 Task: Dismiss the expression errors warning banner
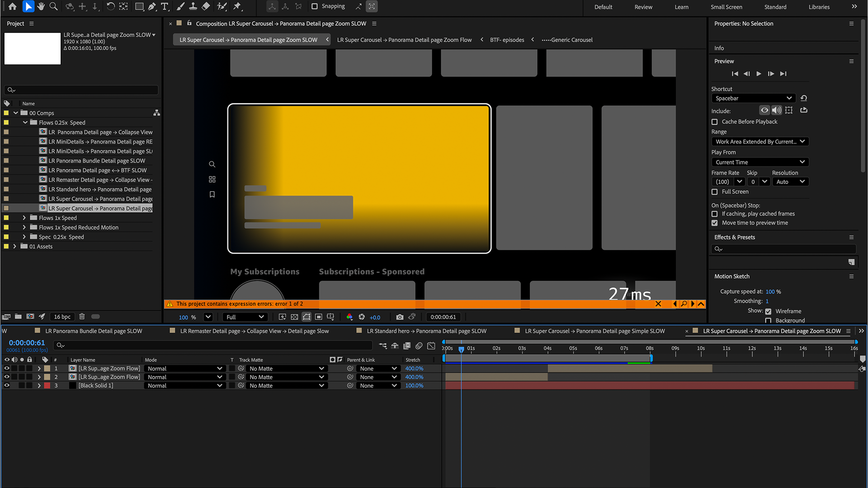(658, 304)
